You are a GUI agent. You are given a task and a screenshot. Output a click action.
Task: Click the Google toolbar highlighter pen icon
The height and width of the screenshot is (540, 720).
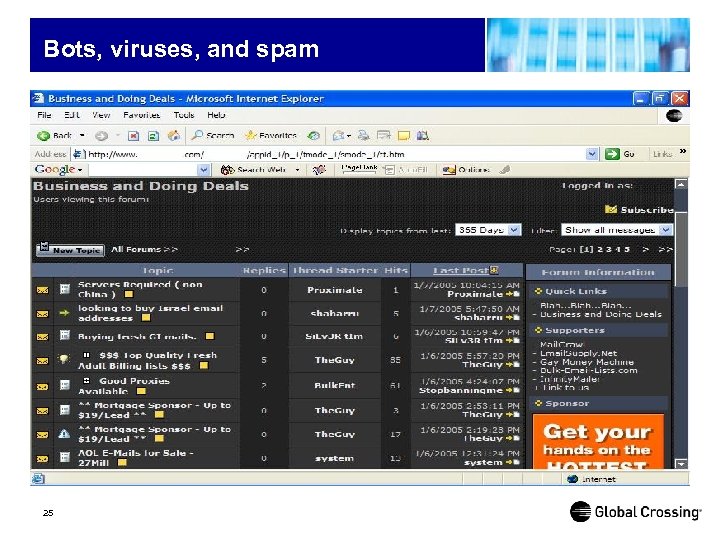tap(505, 170)
